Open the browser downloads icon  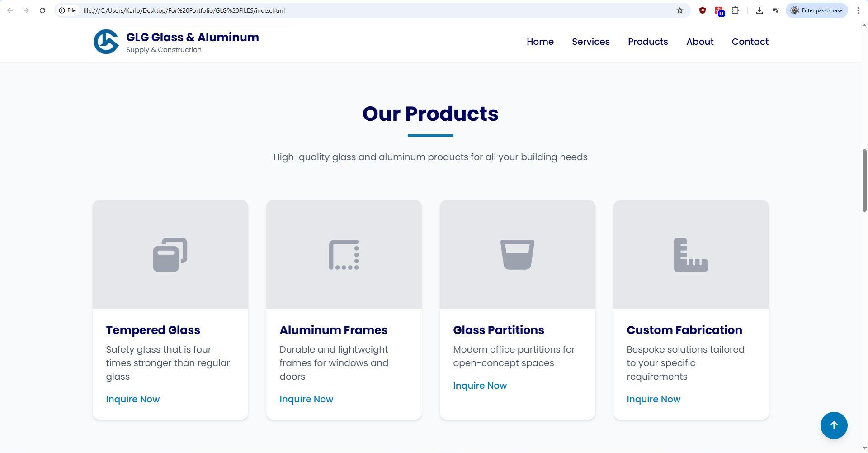(x=759, y=10)
